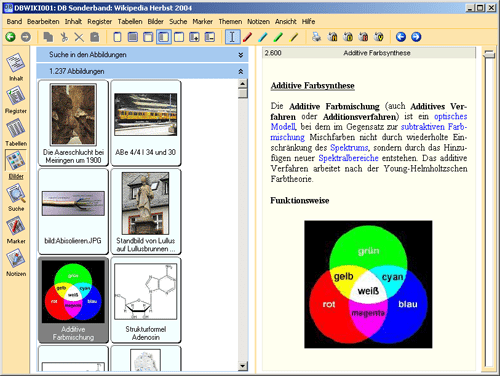Pick the green marker pen
The height and width of the screenshot is (376, 500).
click(278, 37)
